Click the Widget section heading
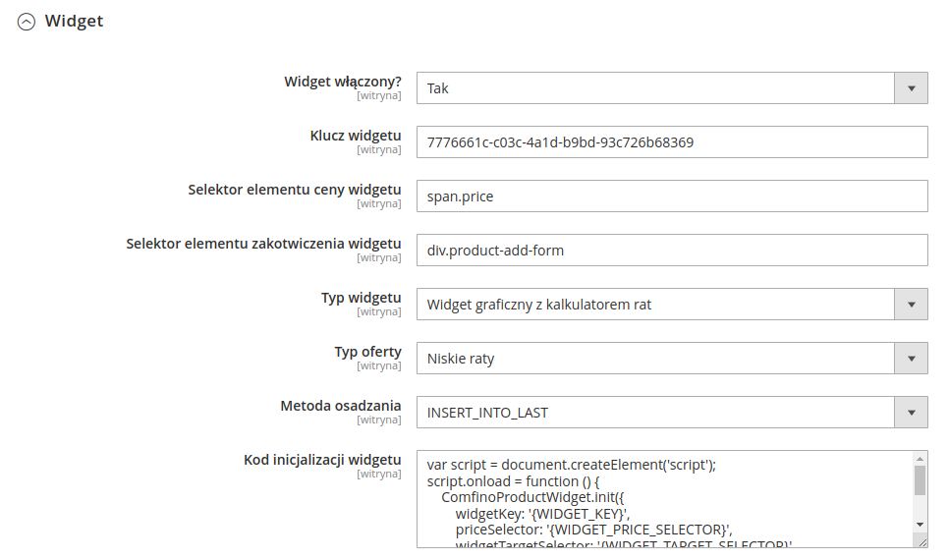Screen dimensions: 949x560 pyautogui.click(x=74, y=21)
